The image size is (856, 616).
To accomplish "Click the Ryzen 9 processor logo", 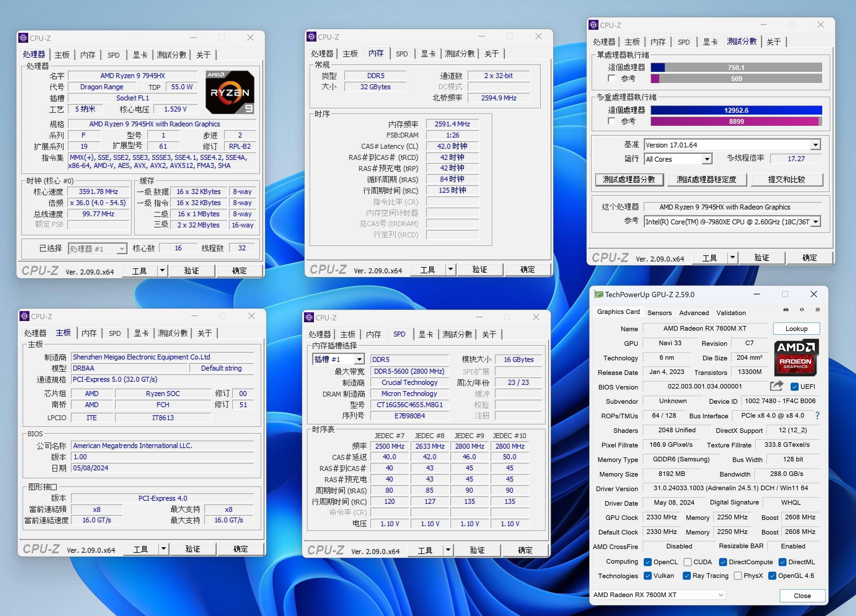I will click(229, 92).
